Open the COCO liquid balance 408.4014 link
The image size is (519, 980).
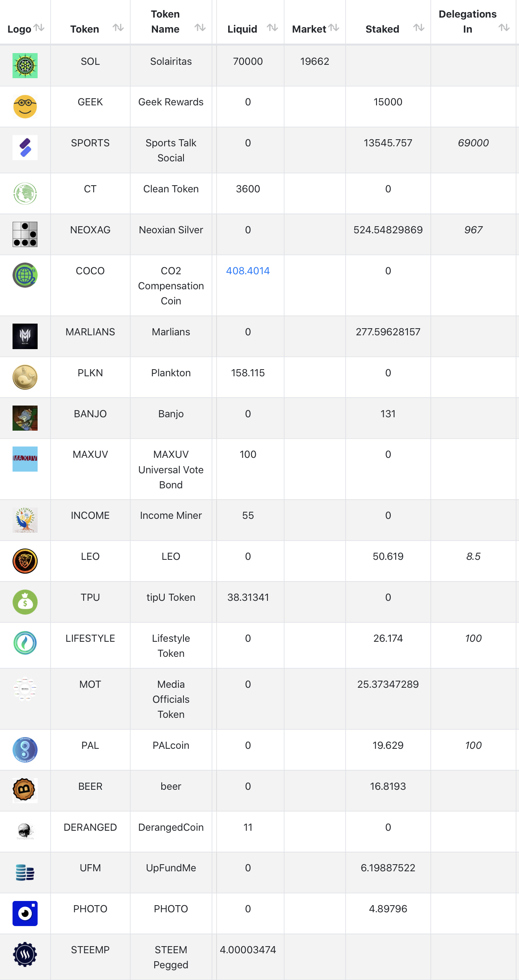[x=248, y=271]
